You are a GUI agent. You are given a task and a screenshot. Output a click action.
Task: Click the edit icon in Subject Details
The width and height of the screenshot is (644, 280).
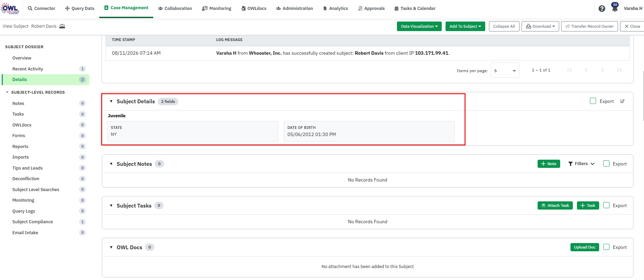622,101
